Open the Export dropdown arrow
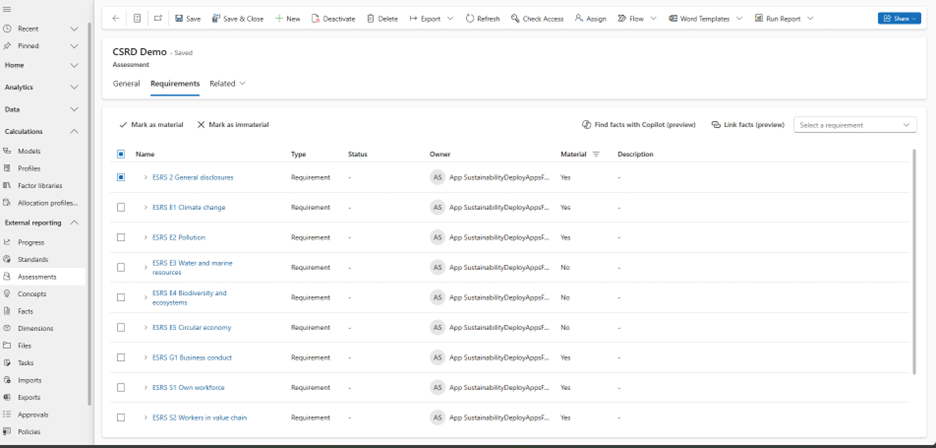 (450, 19)
